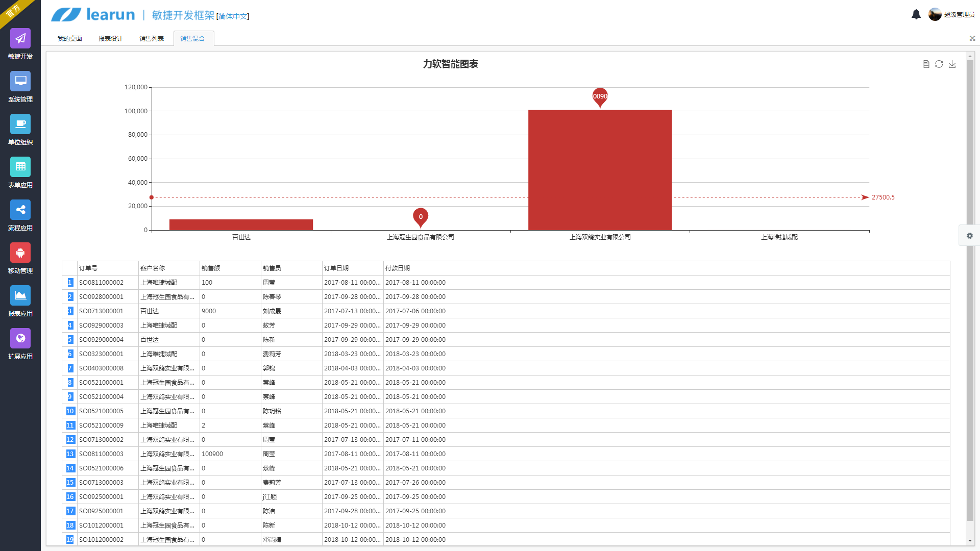Click salesperson 陈玥铭 cell

click(x=291, y=411)
